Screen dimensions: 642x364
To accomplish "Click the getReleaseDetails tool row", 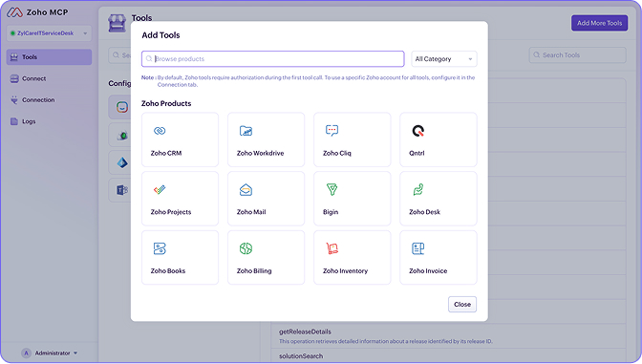I will coord(448,336).
